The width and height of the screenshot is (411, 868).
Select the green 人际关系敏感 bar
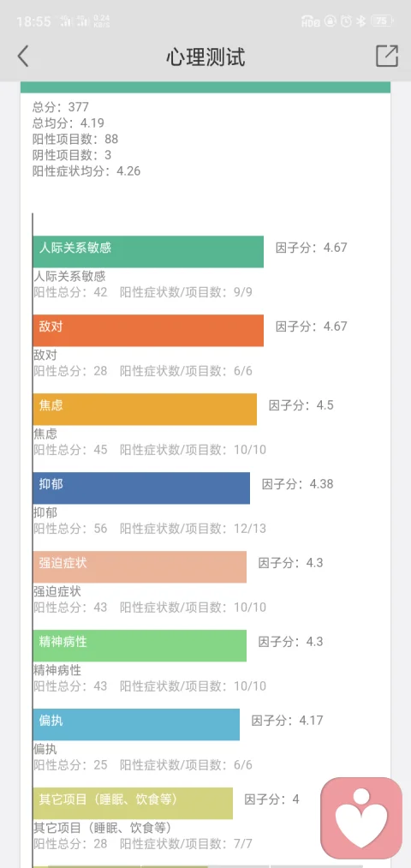point(147,252)
